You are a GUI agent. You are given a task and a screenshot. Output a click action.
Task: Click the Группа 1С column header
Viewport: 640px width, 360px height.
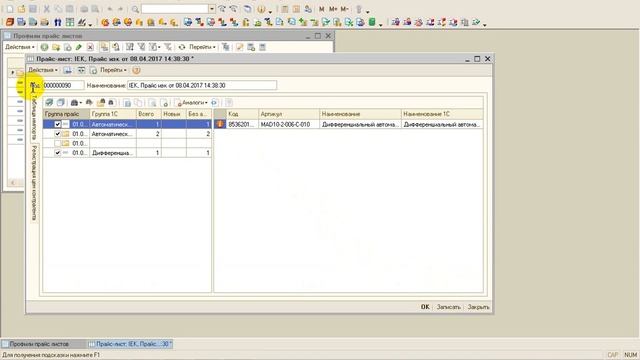[x=113, y=114]
